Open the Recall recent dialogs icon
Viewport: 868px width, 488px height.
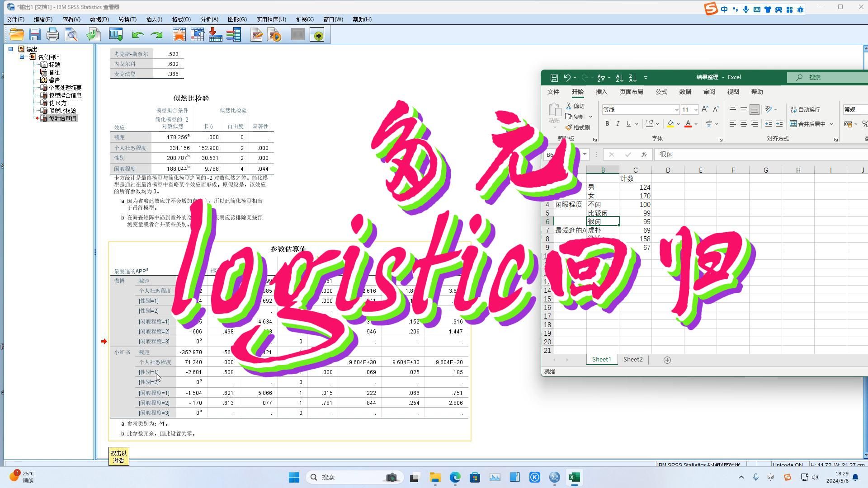116,35
